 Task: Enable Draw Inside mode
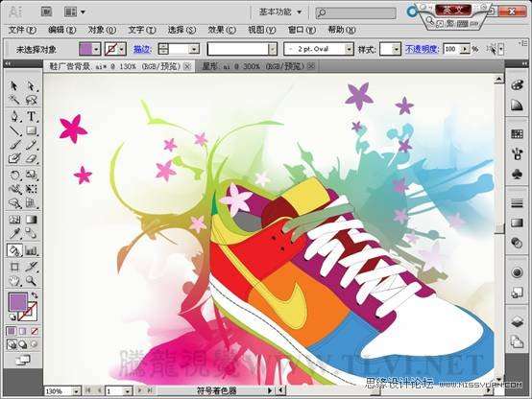click(x=34, y=344)
